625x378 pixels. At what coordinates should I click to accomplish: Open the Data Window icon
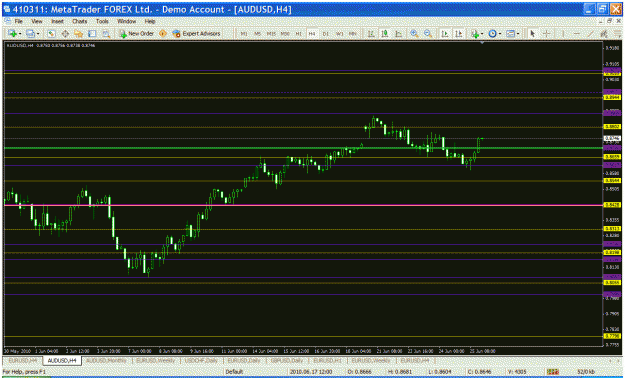coord(65,34)
